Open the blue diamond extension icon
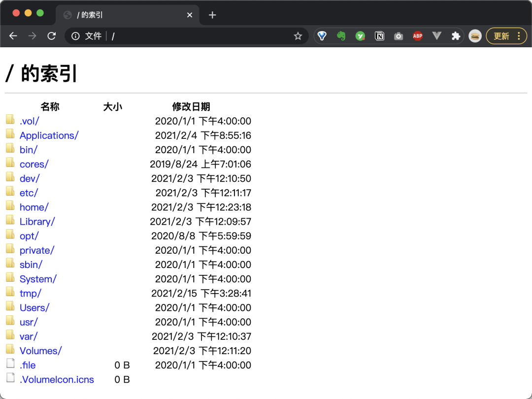 [322, 36]
